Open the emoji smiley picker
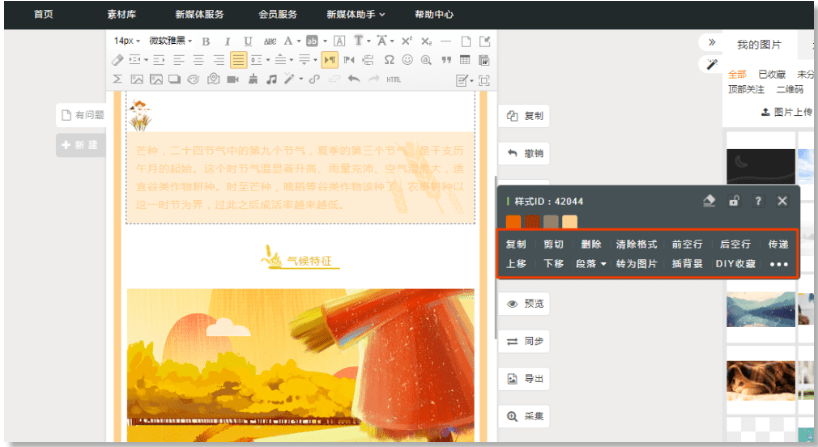The height and width of the screenshot is (447, 818). point(407,60)
